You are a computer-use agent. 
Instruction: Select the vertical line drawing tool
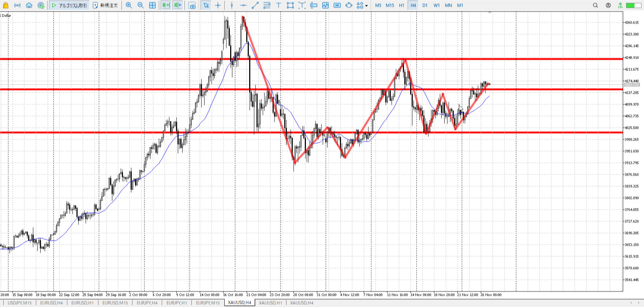point(232,5)
